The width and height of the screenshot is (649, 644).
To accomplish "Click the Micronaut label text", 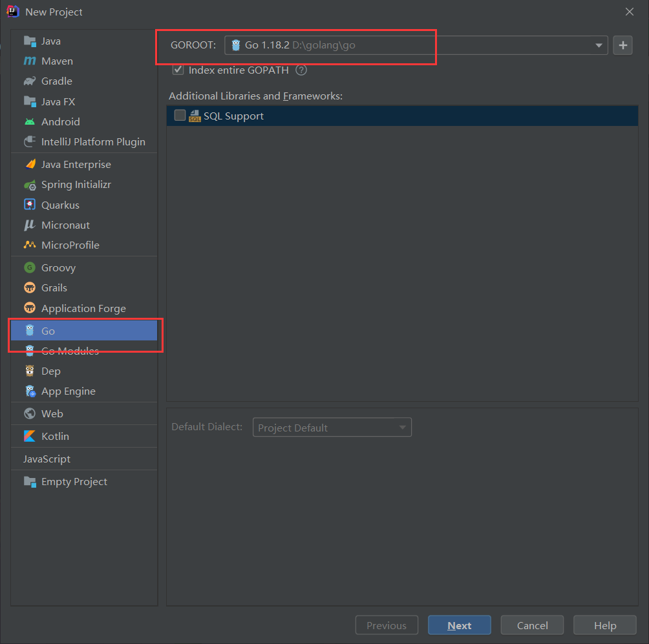I will coord(65,225).
